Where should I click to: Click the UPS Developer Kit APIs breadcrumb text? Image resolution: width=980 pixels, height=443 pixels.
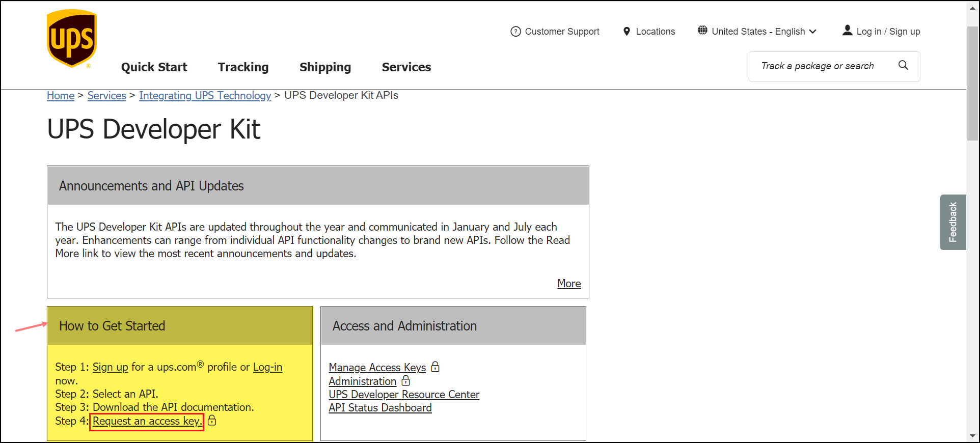pyautogui.click(x=341, y=95)
